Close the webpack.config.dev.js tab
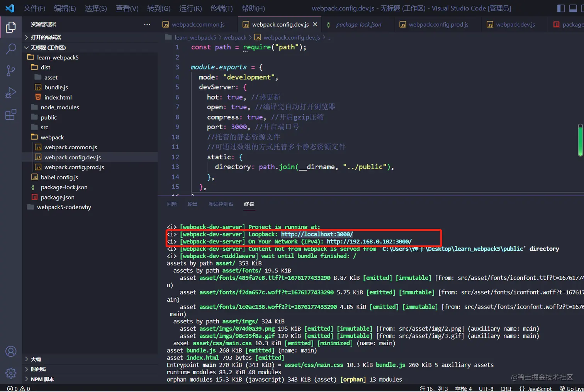The height and width of the screenshot is (392, 584). [315, 24]
